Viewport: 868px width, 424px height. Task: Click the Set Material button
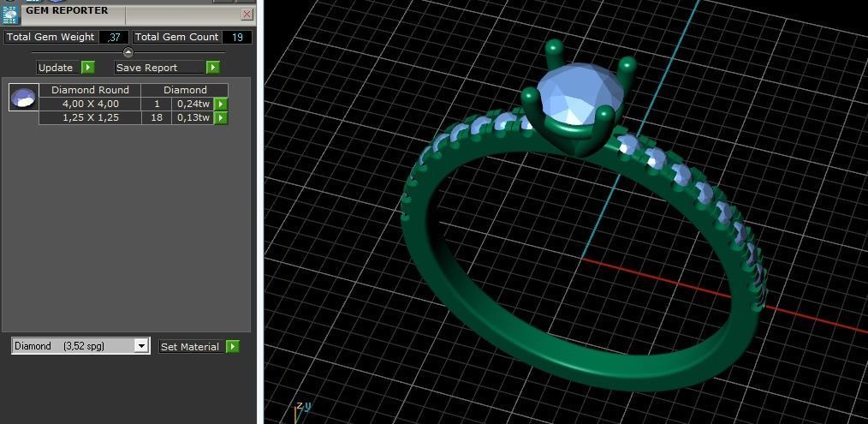pyautogui.click(x=192, y=346)
